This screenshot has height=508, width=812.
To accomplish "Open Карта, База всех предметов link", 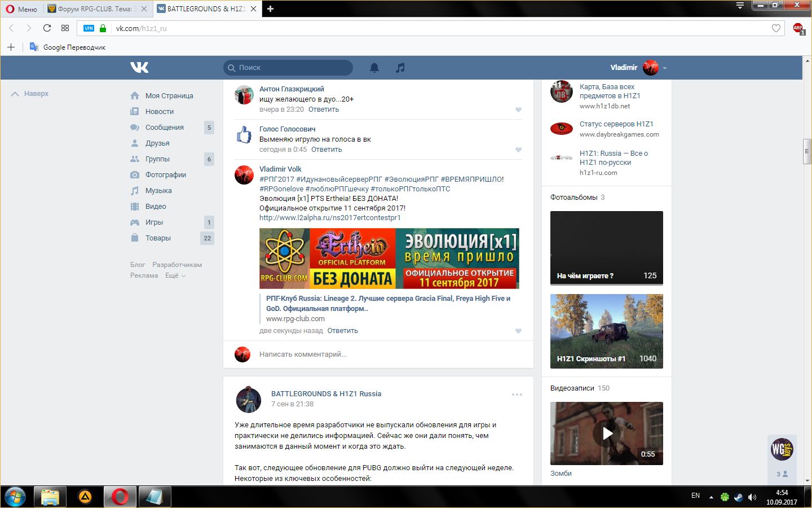I will click(610, 91).
